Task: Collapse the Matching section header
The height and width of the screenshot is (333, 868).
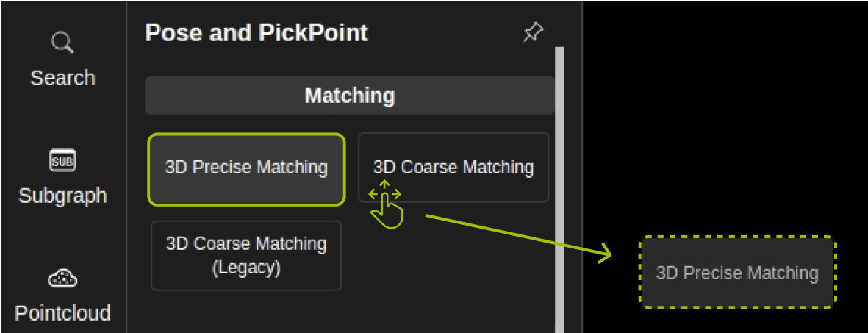Action: point(349,96)
